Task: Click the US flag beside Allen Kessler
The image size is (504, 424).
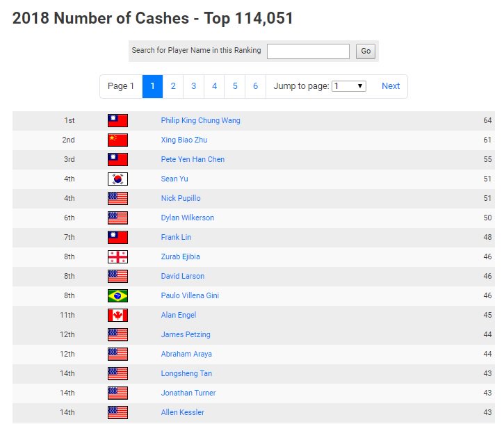Action: tap(117, 412)
